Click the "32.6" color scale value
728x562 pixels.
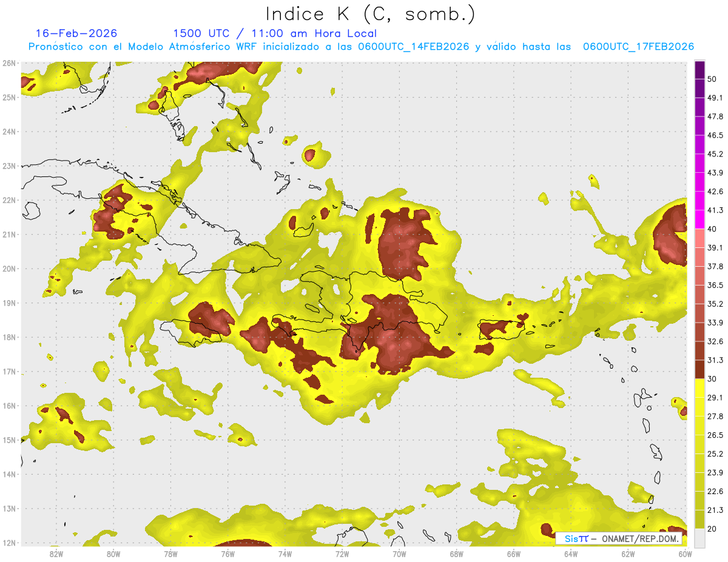[715, 341]
